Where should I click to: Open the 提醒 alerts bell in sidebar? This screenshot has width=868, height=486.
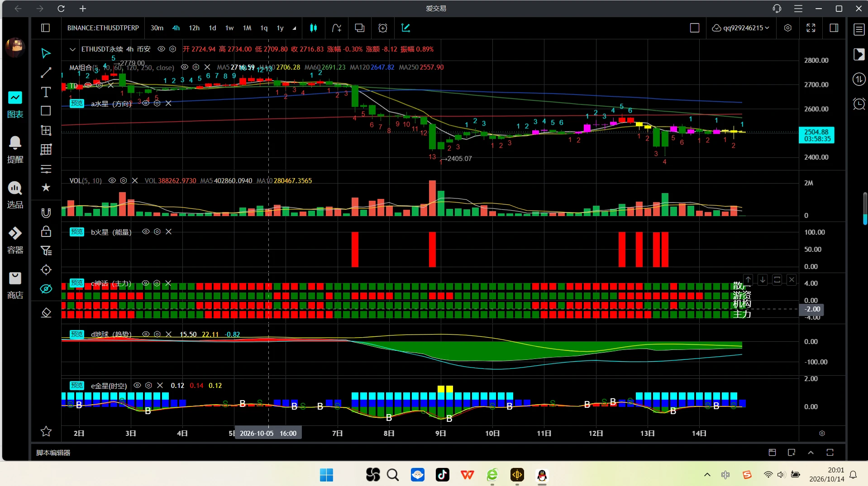pyautogui.click(x=15, y=149)
